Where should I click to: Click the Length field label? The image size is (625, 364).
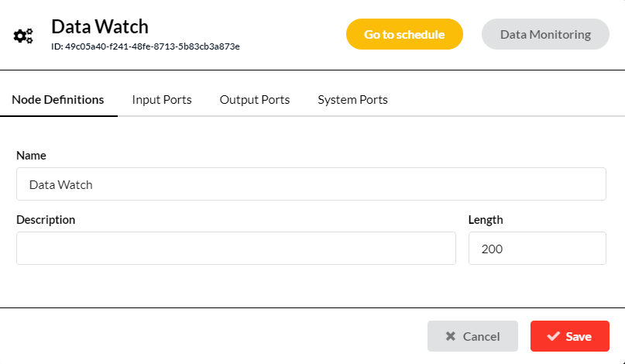point(486,220)
